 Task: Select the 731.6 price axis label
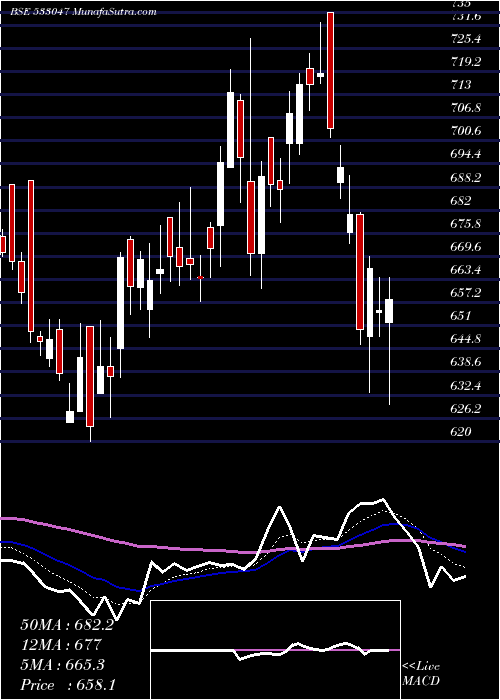466,17
